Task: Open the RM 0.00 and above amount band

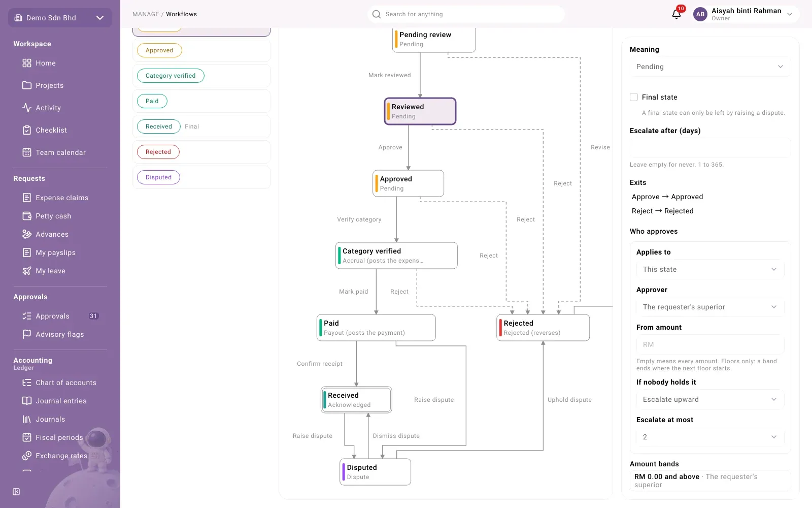Action: pos(710,481)
